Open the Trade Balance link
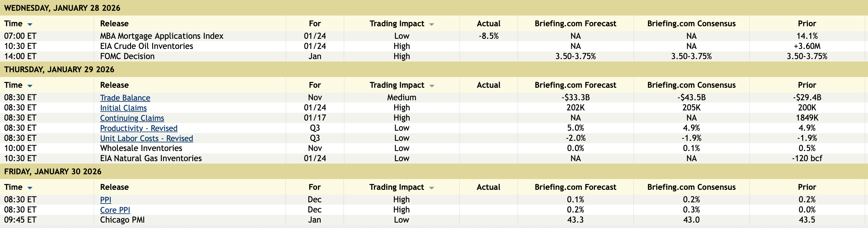 (125, 98)
